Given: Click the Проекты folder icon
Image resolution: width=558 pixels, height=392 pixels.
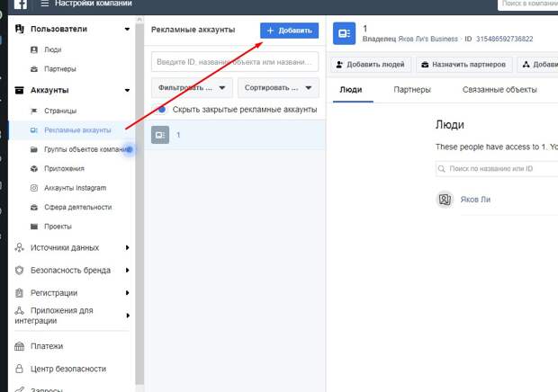Looking at the screenshot, I should (34, 227).
